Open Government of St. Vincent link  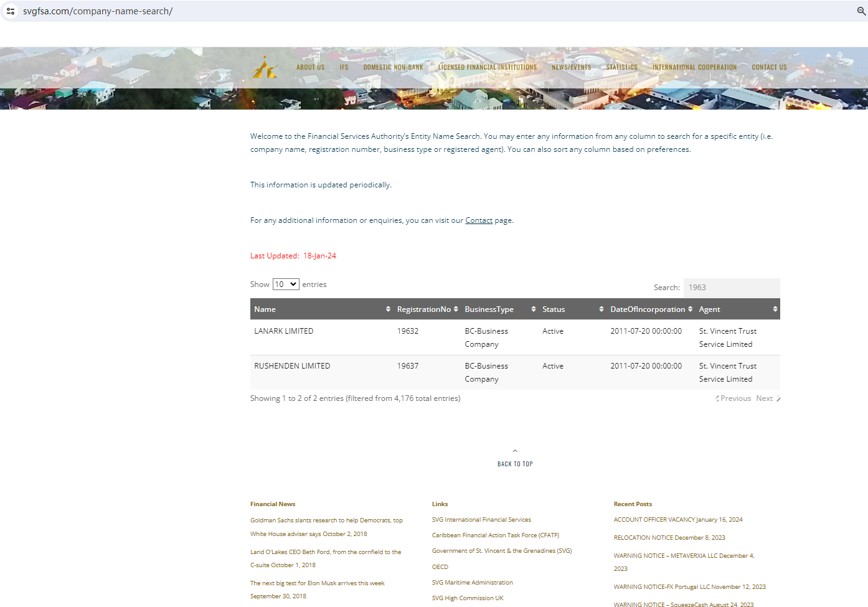coord(502,551)
